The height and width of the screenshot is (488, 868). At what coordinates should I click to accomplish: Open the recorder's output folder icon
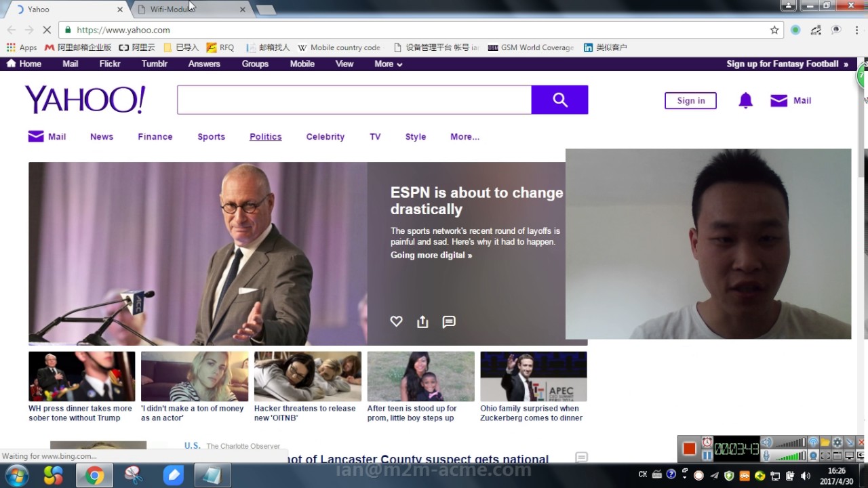coord(825,442)
